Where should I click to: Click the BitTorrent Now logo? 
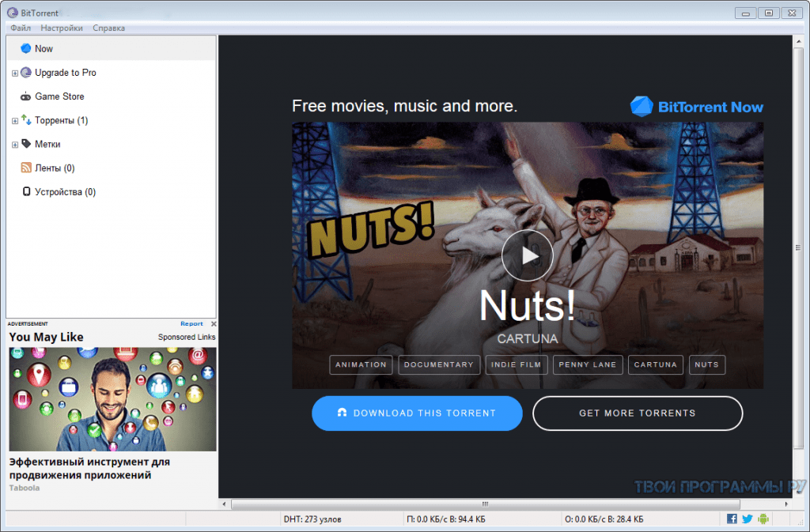[696, 107]
